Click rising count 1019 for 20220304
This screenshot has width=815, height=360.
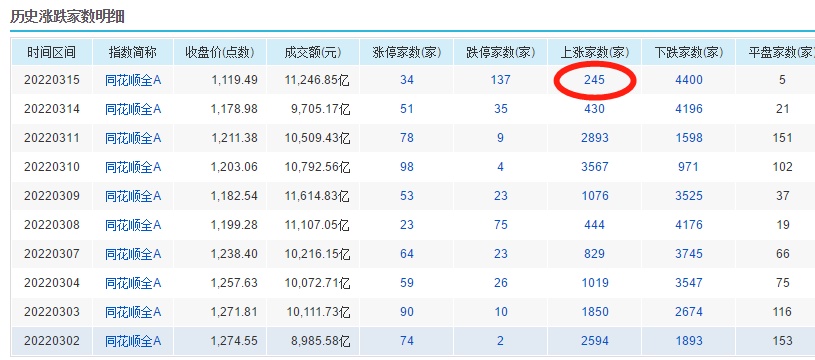pyautogui.click(x=595, y=283)
